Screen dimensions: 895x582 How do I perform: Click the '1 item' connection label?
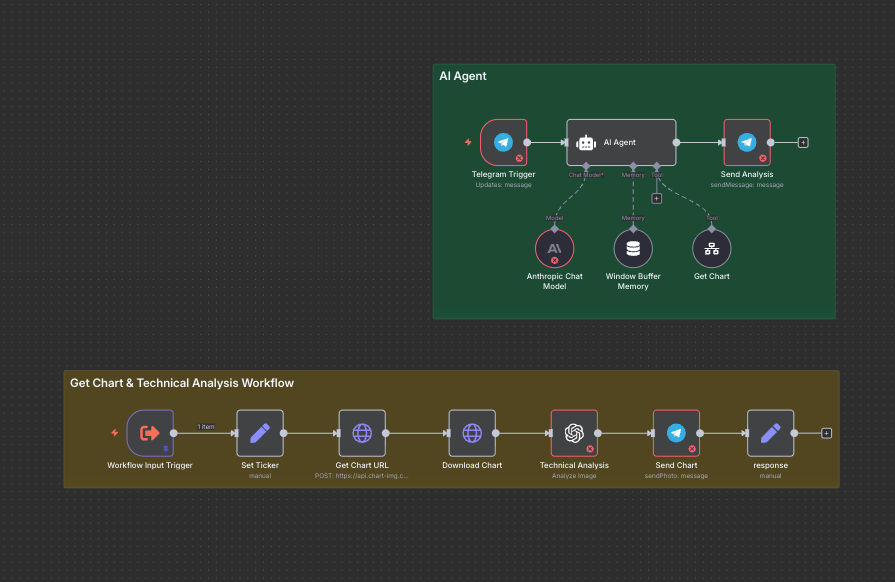pyautogui.click(x=205, y=427)
